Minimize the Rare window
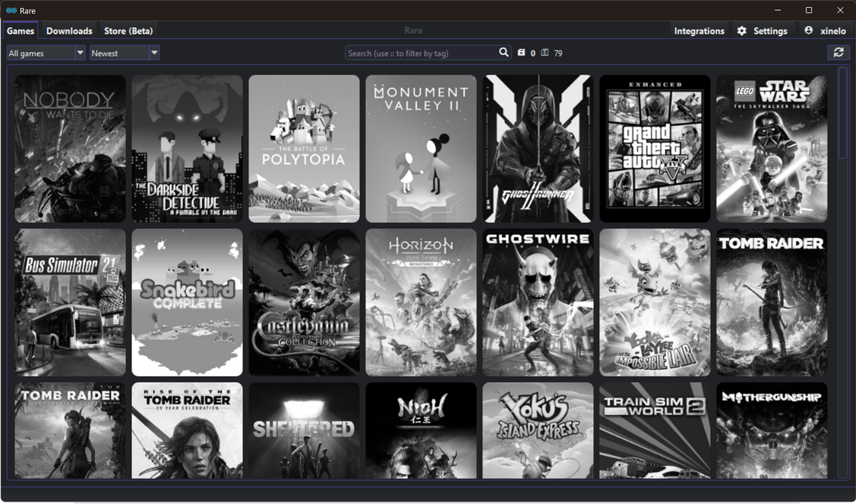 (x=778, y=10)
